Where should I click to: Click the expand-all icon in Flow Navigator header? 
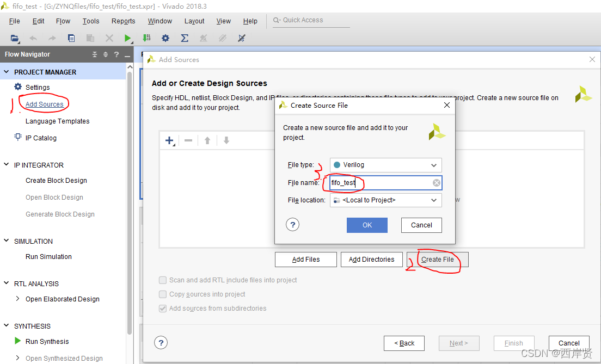coord(106,54)
